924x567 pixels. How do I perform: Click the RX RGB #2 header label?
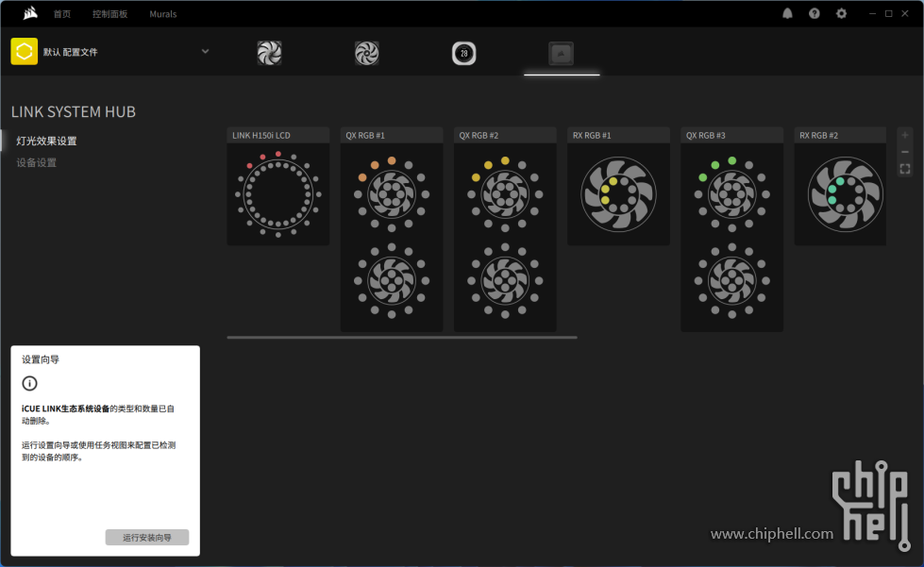[x=818, y=136]
